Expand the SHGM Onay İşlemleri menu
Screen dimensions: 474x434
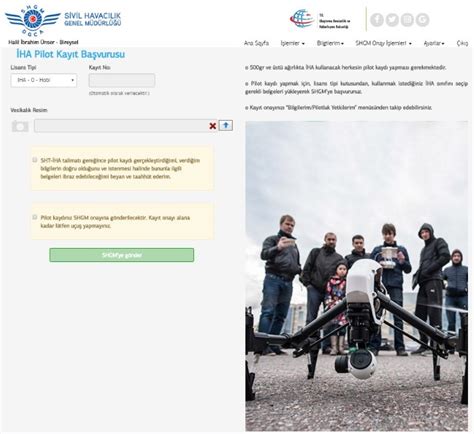[383, 43]
